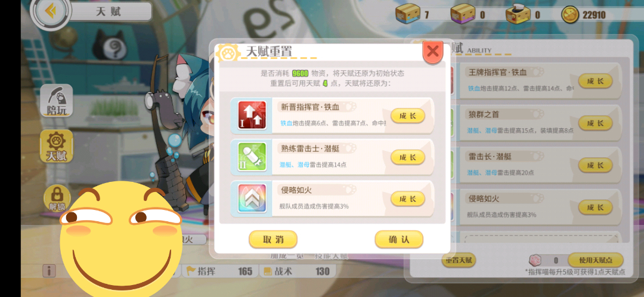Click the info icon beside stats bar
644x297 pixels.
tap(49, 271)
